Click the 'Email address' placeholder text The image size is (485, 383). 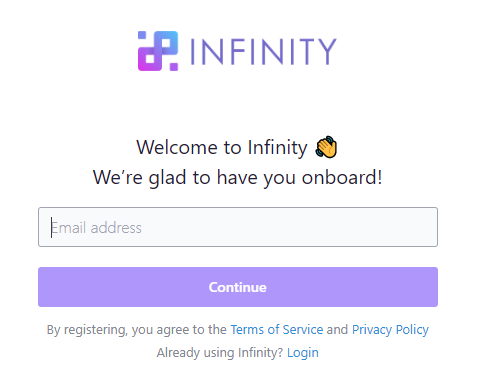(x=96, y=228)
